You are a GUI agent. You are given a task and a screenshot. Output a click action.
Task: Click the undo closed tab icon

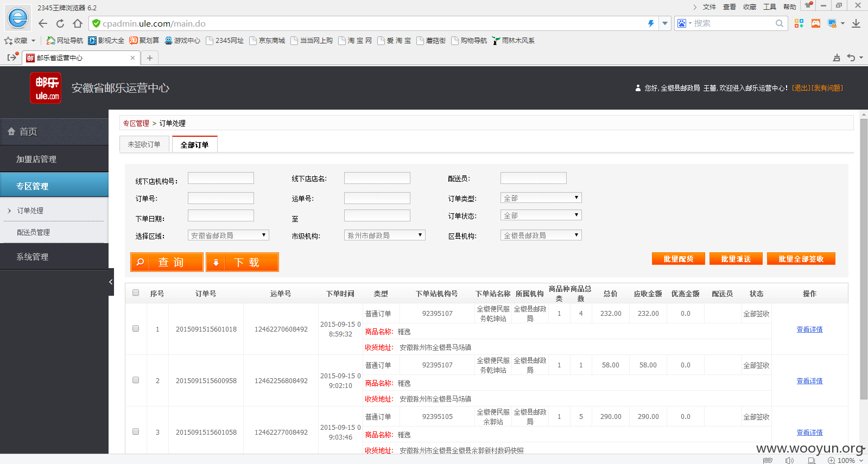[x=851, y=58]
